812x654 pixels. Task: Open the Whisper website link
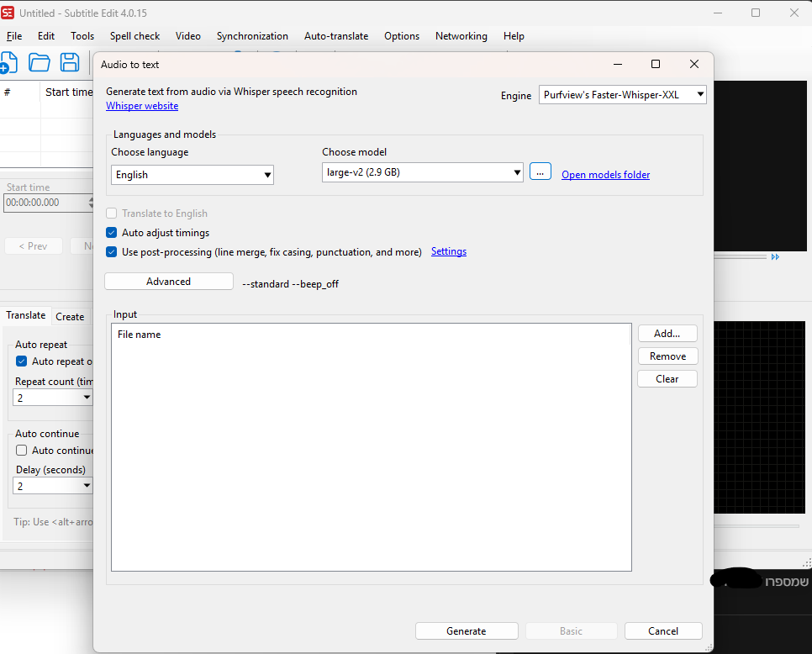(142, 106)
